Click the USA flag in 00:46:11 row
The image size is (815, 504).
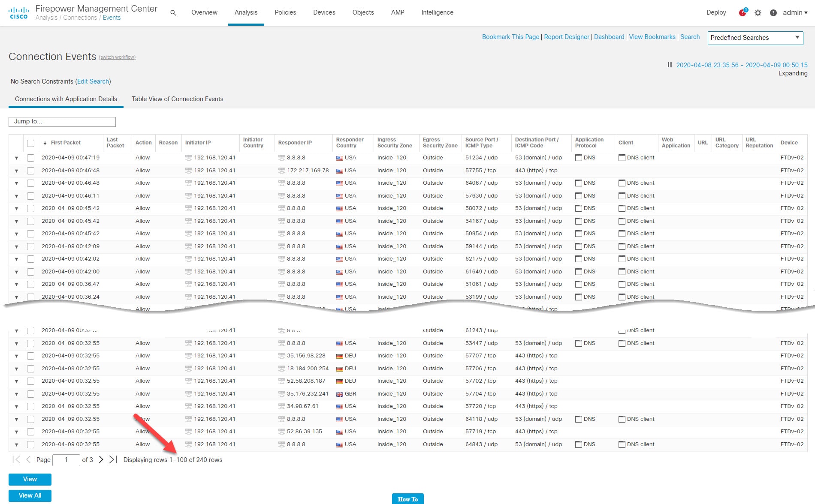(x=339, y=196)
